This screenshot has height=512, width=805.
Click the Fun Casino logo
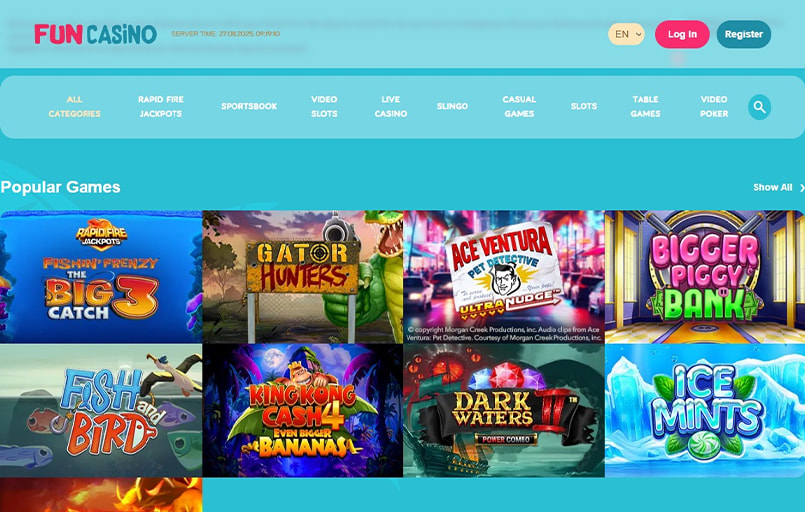95,34
